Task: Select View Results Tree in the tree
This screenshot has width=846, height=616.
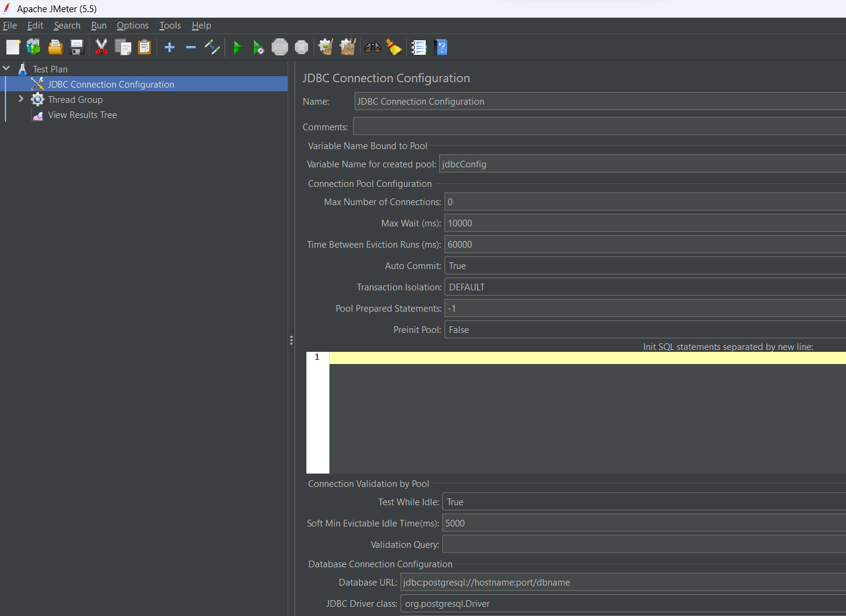Action: coord(82,115)
